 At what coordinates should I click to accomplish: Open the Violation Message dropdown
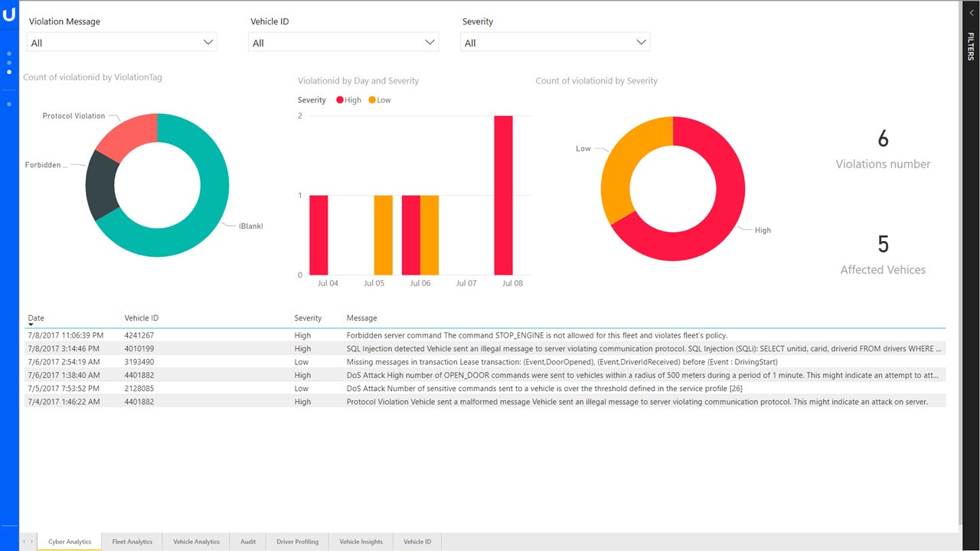122,42
